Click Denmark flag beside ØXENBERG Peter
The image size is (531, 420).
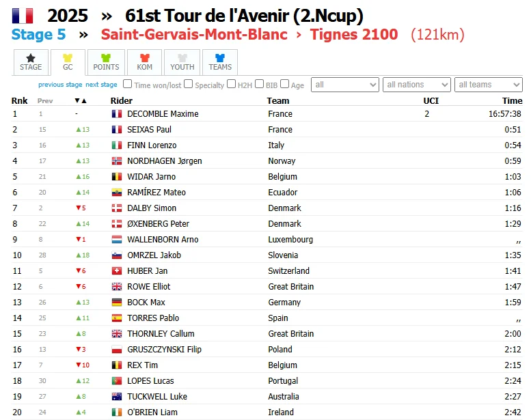tap(117, 224)
